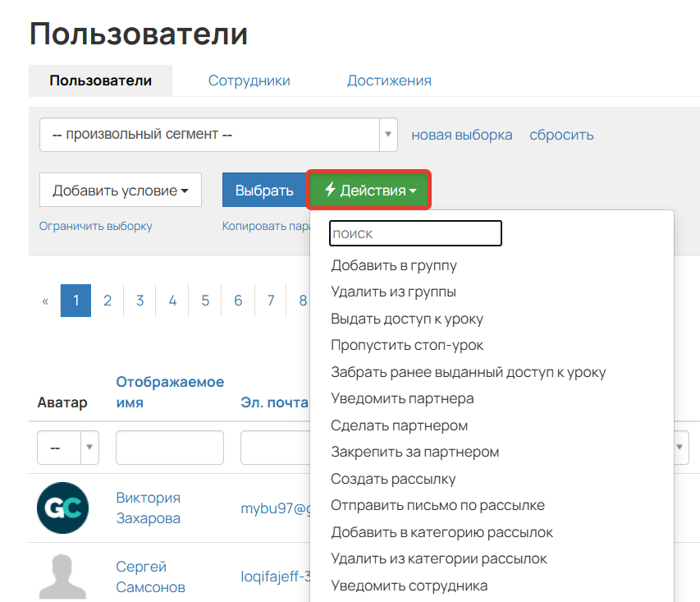Click the lightning icon on Действия button
700x602 pixels.
click(330, 190)
